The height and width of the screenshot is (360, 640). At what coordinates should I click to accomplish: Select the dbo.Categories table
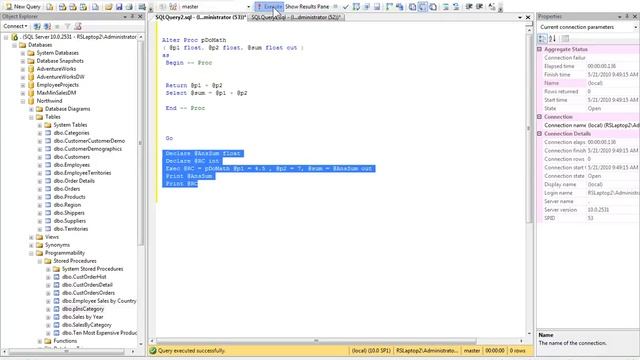(71, 133)
